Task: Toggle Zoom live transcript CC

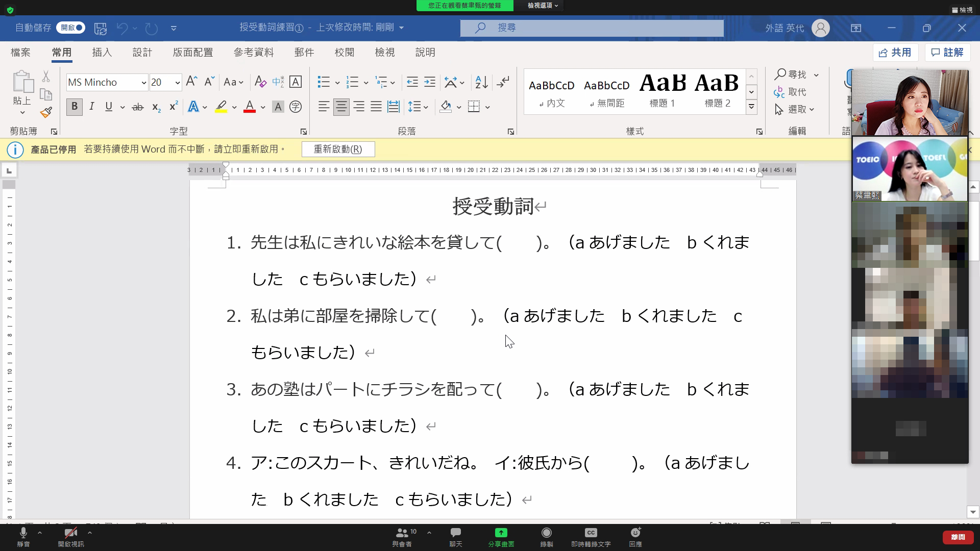Action: click(x=591, y=537)
